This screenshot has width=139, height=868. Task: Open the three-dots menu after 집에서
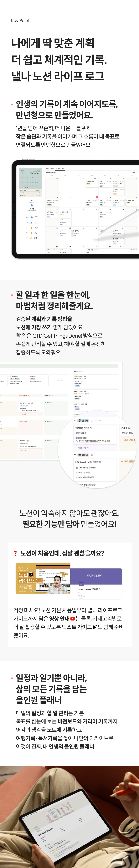pyautogui.click(x=96, y=421)
